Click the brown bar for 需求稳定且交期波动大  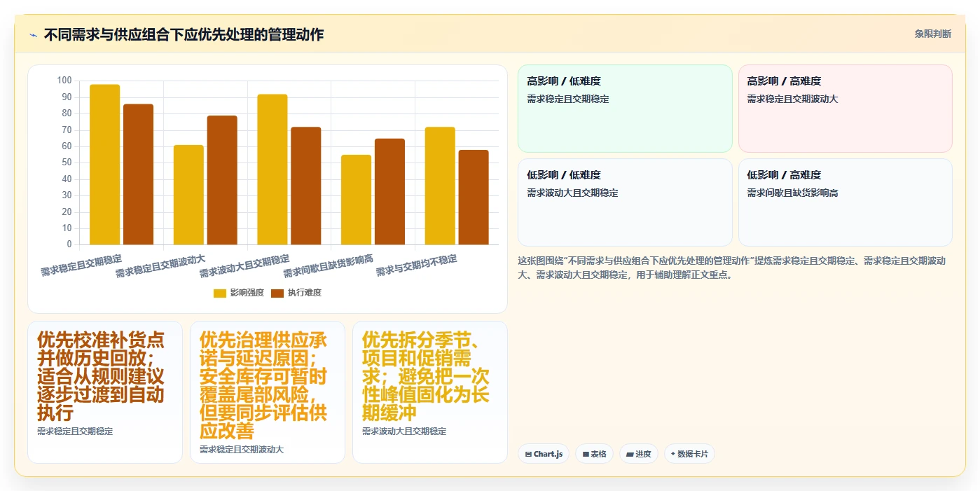coord(222,180)
